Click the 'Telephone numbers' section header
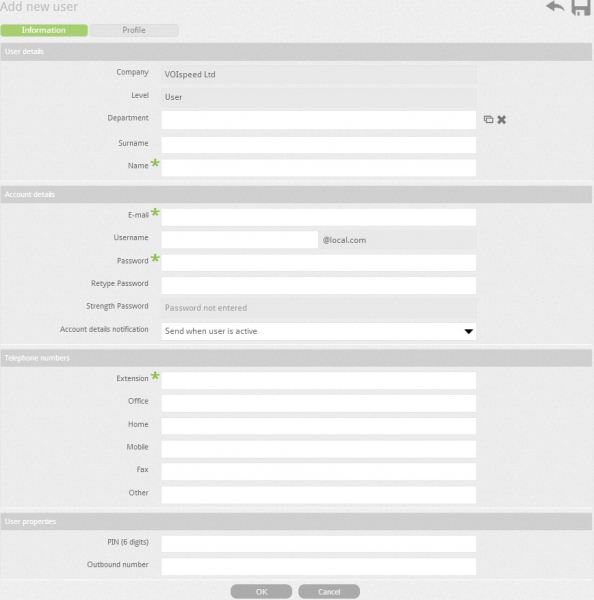594x600 pixels. (x=296, y=358)
